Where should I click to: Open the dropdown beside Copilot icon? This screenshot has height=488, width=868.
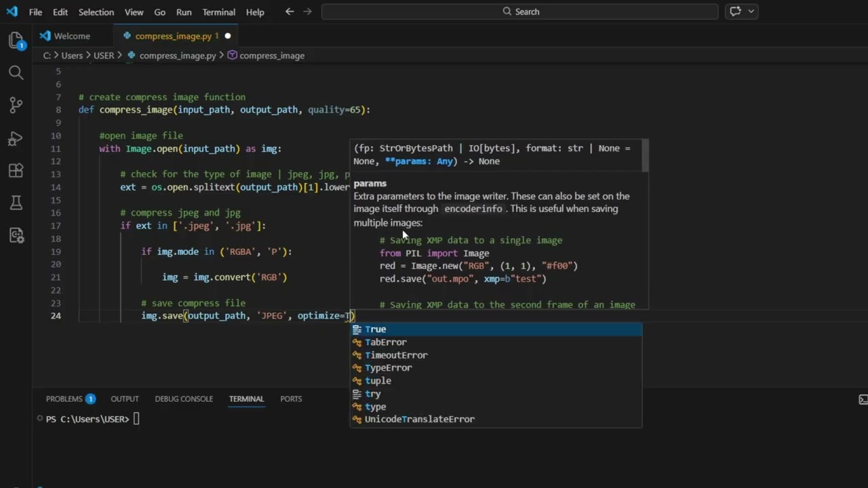click(751, 12)
